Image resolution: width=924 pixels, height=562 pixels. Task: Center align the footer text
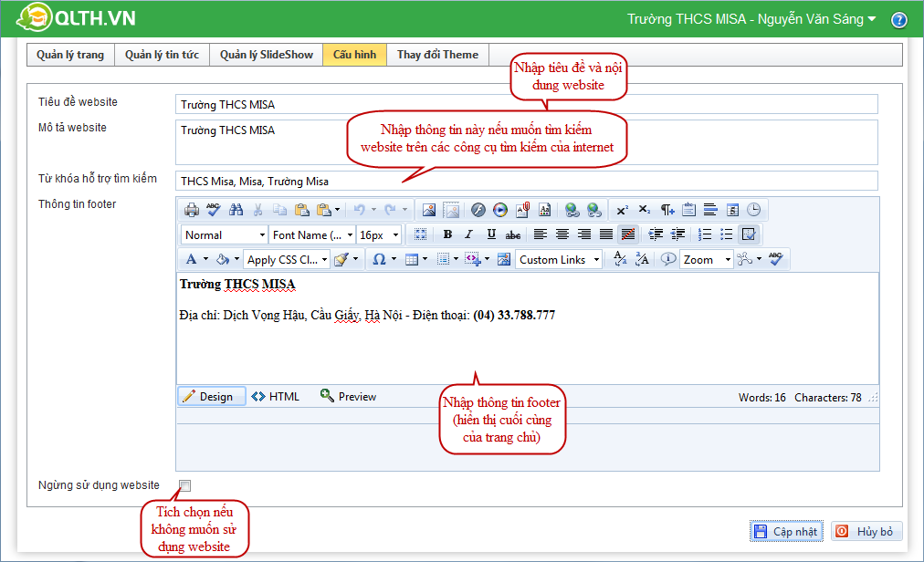[x=562, y=234]
